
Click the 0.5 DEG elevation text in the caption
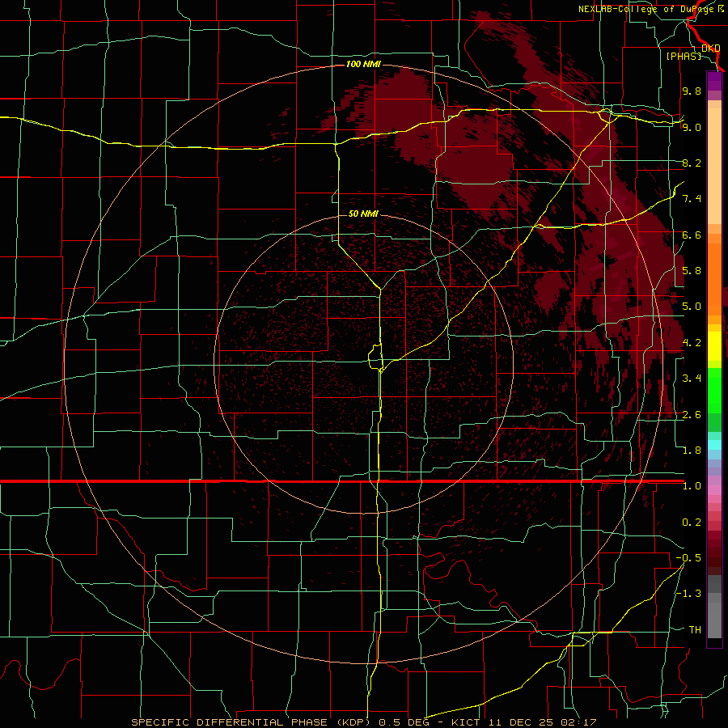(404, 722)
